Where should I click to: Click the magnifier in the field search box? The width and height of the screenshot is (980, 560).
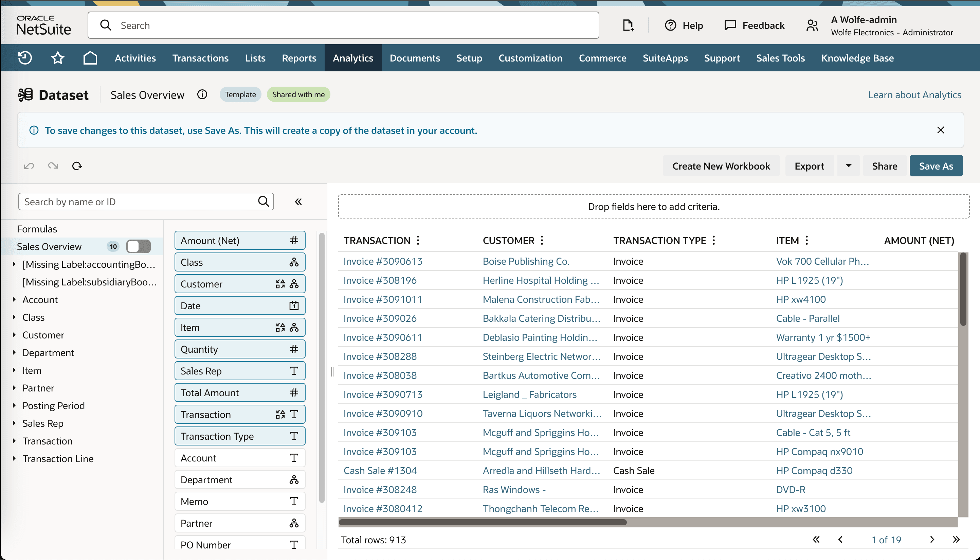coord(263,201)
